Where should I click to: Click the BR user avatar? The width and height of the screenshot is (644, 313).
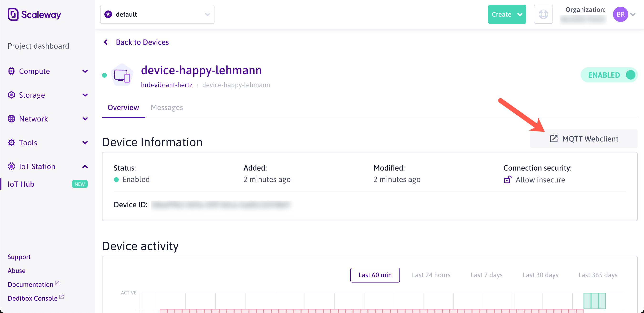point(620,15)
